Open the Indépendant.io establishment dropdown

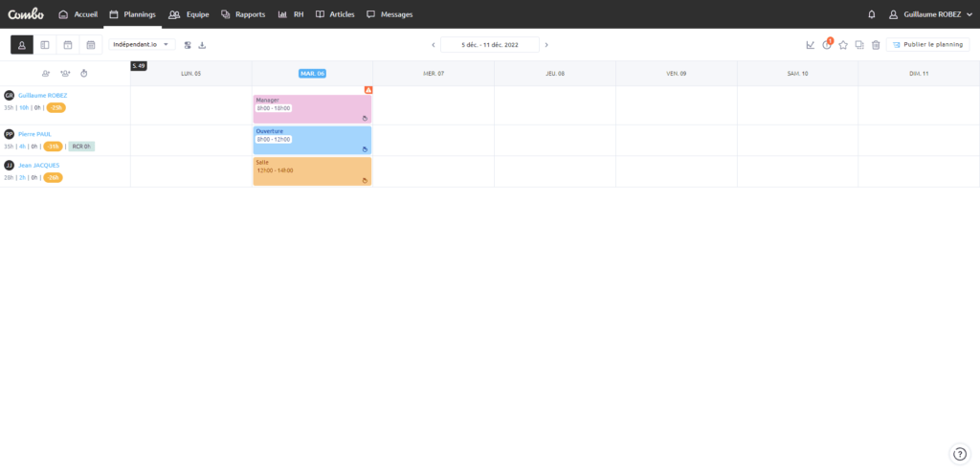[142, 44]
